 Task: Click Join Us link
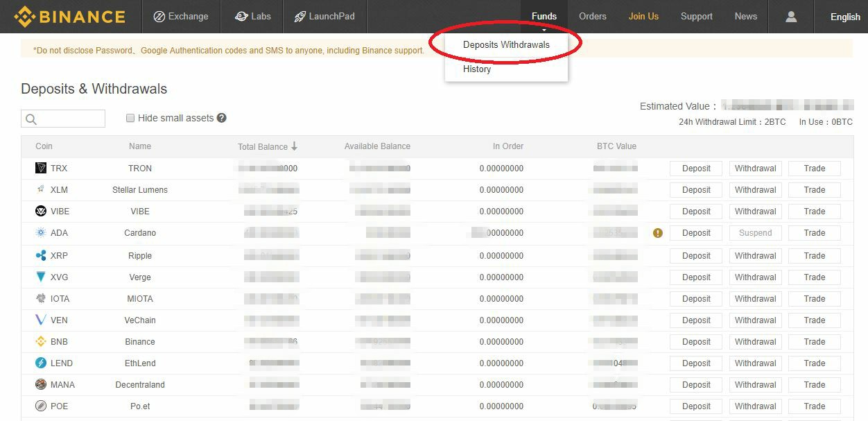(x=643, y=17)
